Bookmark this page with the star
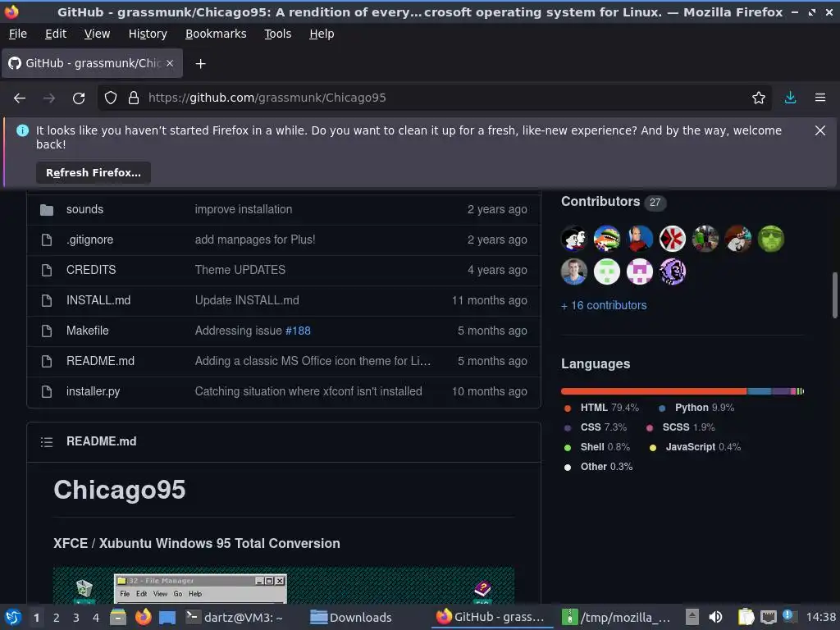The height and width of the screenshot is (630, 840). coord(758,98)
